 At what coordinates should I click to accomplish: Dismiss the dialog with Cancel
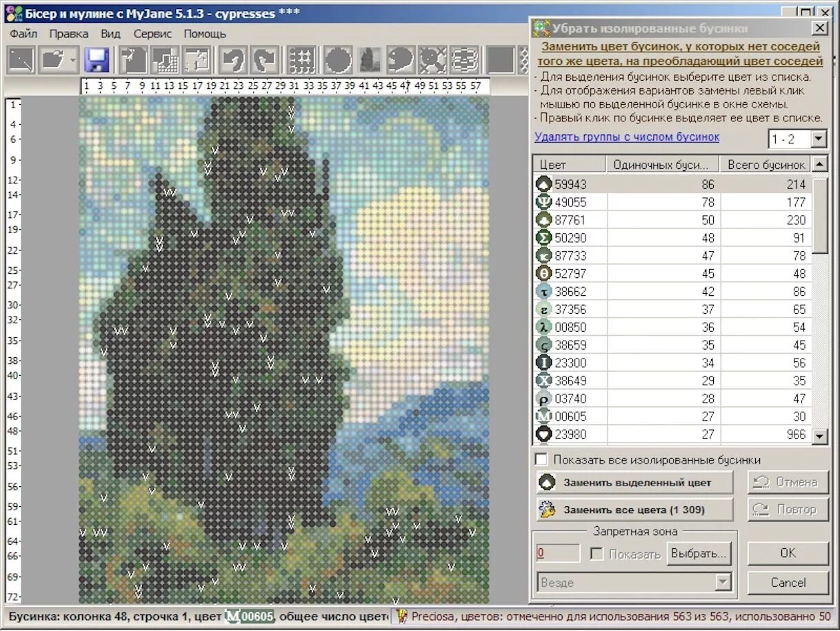click(788, 583)
